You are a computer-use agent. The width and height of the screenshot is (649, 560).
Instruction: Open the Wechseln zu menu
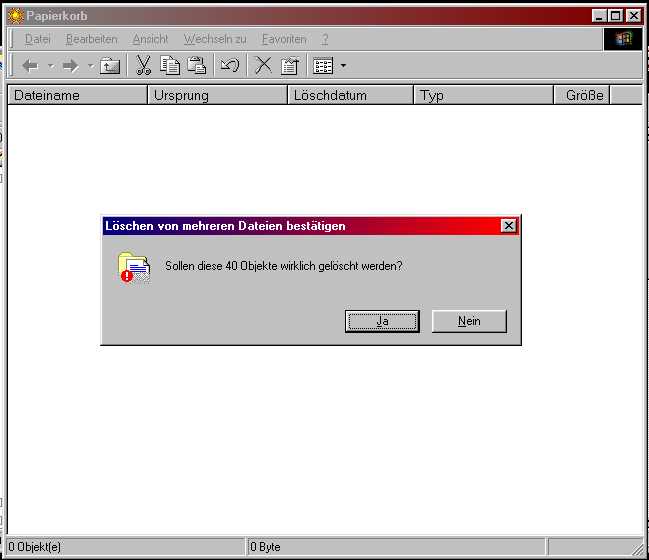[x=215, y=39]
